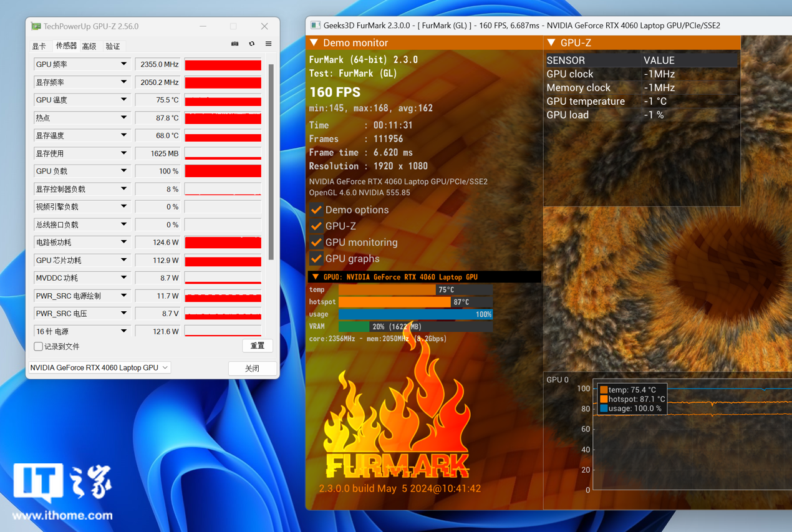Collapse the GPU-Z overlay panel triangle

551,43
